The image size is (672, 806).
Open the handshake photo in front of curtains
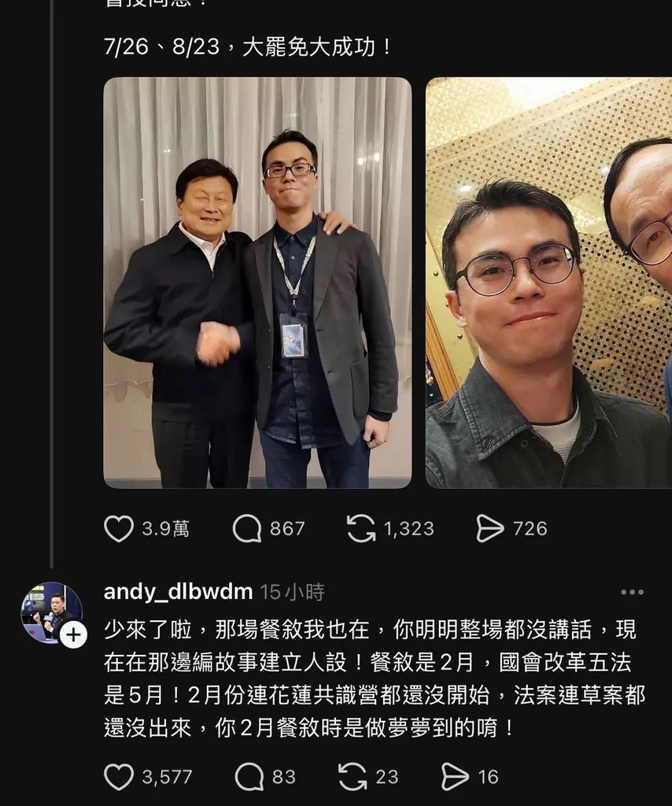(x=257, y=283)
